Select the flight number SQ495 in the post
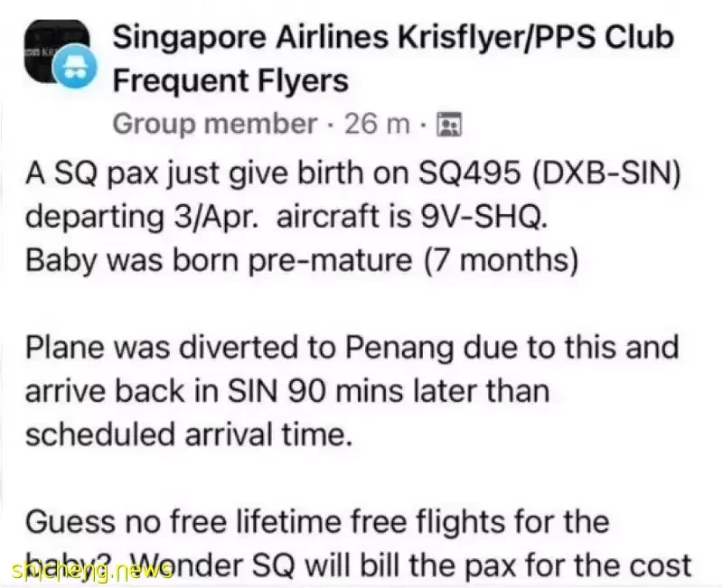This screenshot has width=723, height=588. 470,173
